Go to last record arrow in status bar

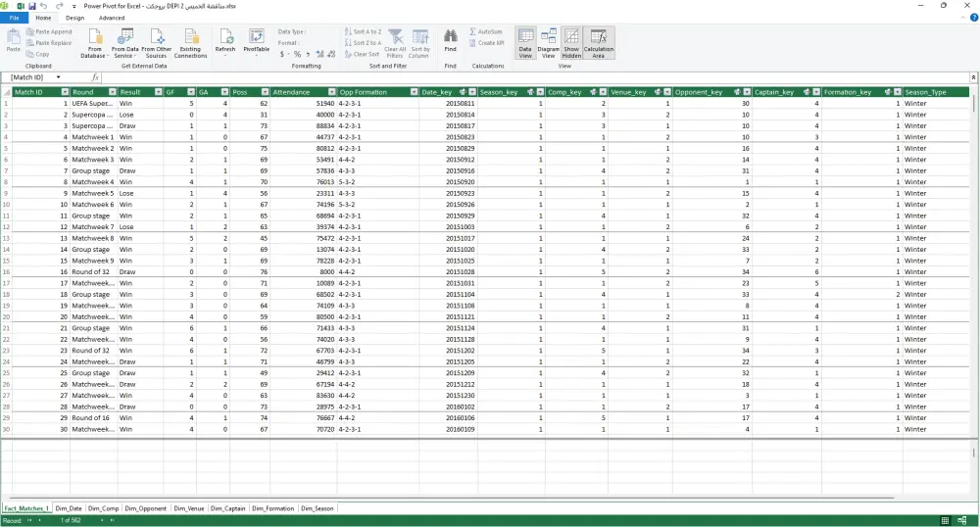point(113,521)
